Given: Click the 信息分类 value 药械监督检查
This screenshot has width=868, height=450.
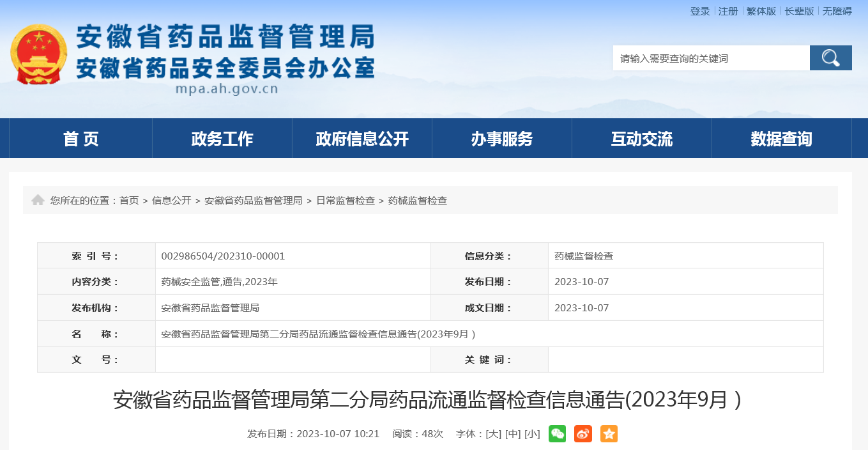Looking at the screenshot, I should pyautogui.click(x=584, y=256).
